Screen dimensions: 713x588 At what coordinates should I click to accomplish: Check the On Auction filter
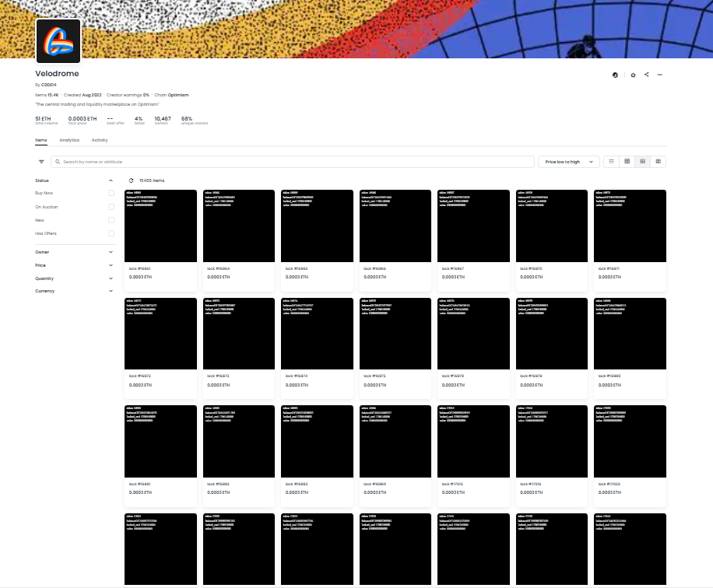(111, 207)
